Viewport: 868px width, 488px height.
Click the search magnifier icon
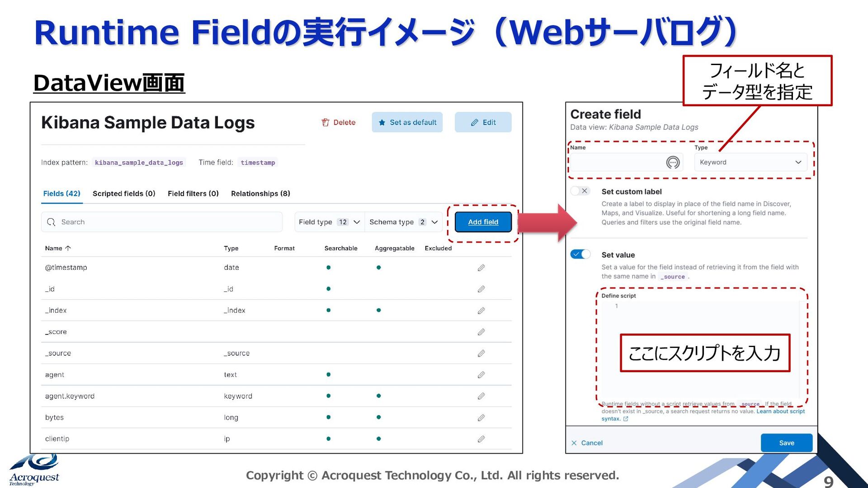tap(51, 222)
